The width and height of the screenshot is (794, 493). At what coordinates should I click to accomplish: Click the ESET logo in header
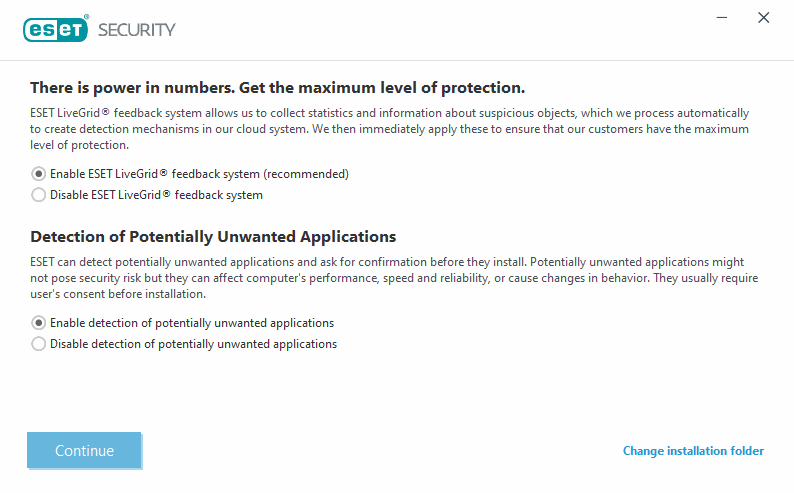click(56, 29)
